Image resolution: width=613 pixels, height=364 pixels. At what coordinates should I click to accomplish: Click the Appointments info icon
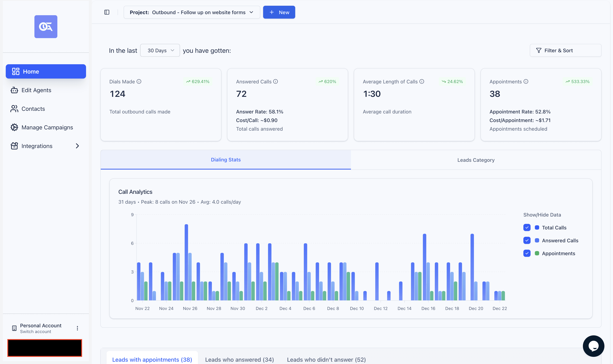click(526, 81)
